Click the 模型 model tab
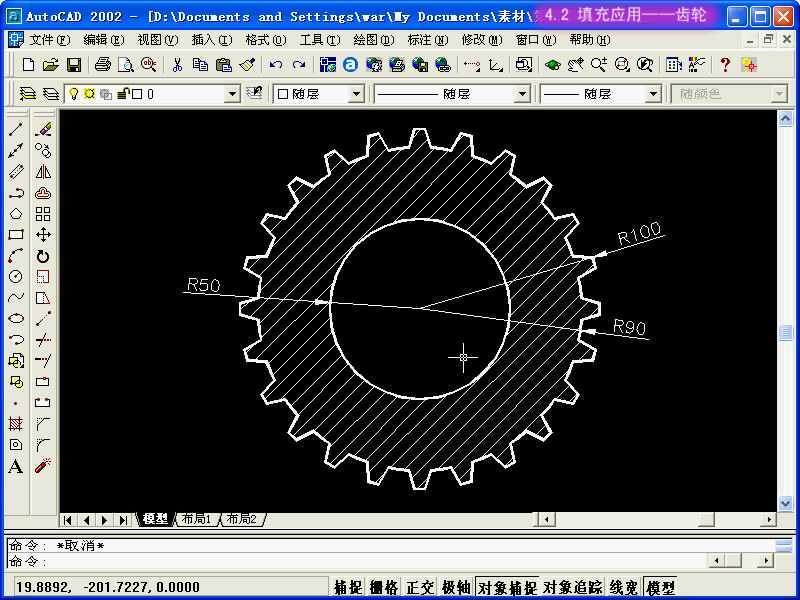The width and height of the screenshot is (800, 600). pyautogui.click(x=156, y=519)
